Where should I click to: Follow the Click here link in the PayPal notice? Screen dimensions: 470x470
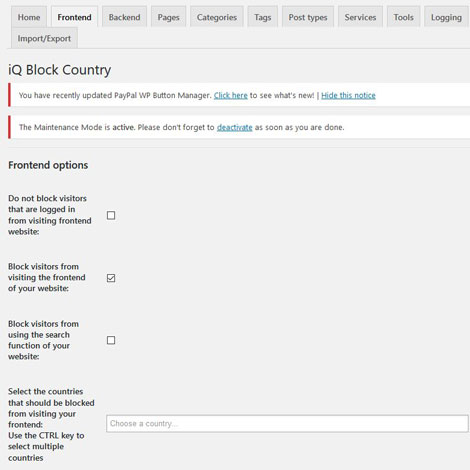(x=231, y=95)
